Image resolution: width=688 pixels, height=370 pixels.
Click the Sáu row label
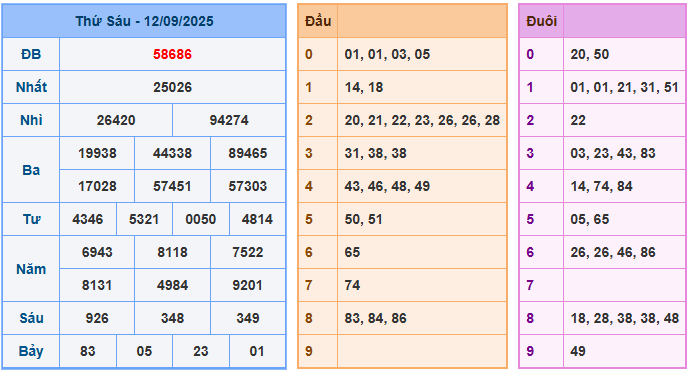click(x=31, y=318)
